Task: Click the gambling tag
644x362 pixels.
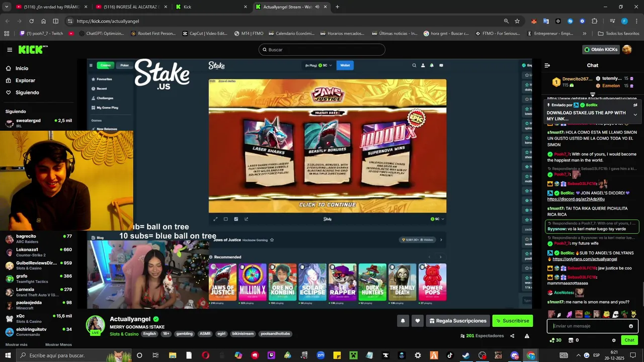Action: click(x=184, y=334)
